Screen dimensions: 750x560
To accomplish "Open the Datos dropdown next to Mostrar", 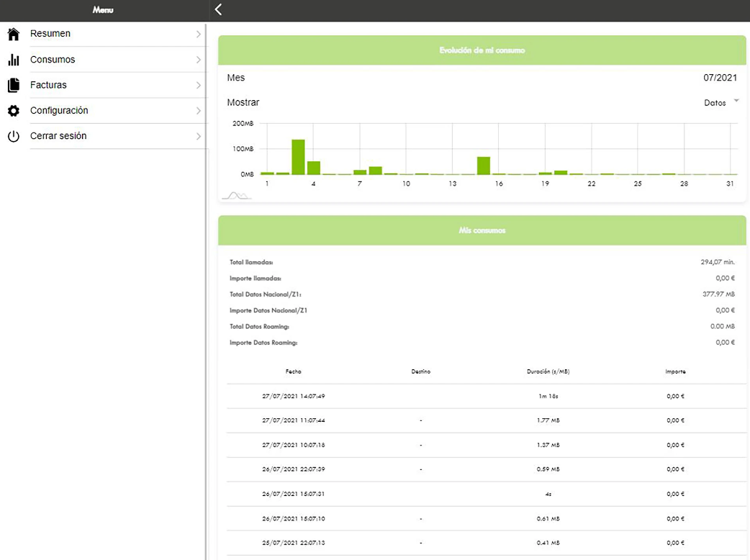I will tap(721, 103).
